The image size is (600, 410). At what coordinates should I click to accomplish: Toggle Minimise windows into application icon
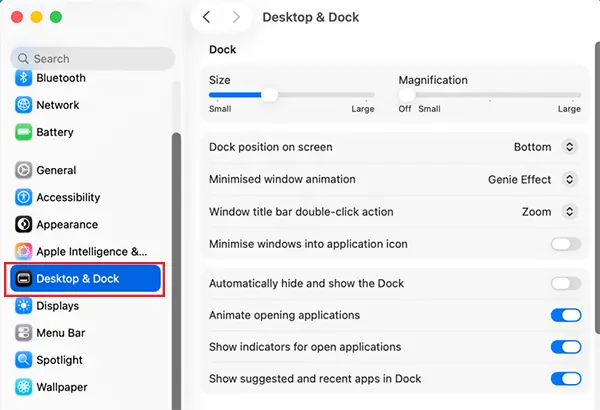pyautogui.click(x=566, y=244)
